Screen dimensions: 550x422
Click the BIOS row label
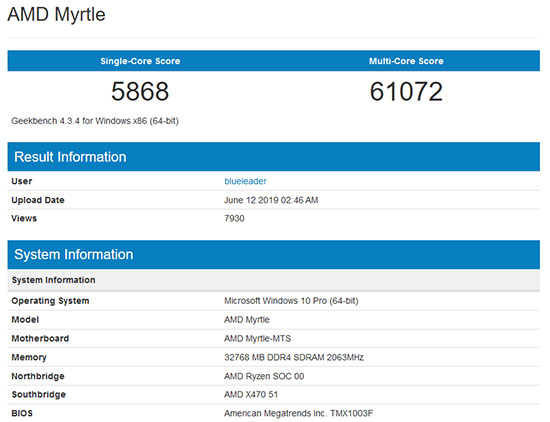[22, 413]
